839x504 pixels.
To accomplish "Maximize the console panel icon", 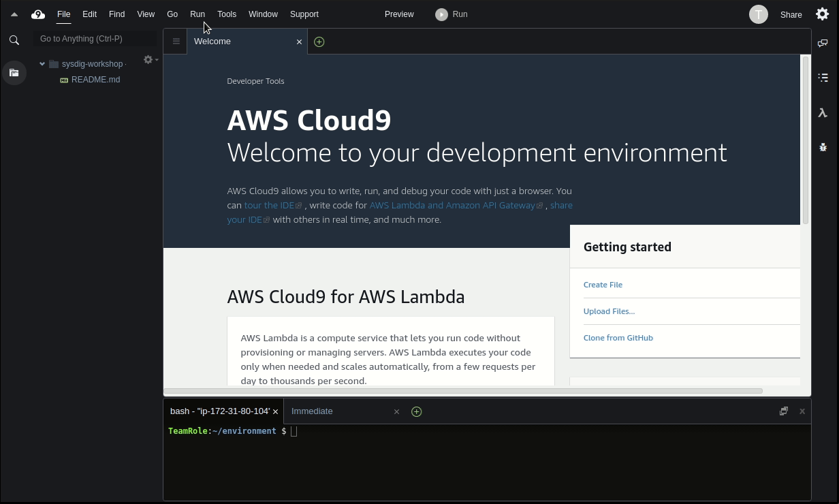I will pyautogui.click(x=784, y=411).
